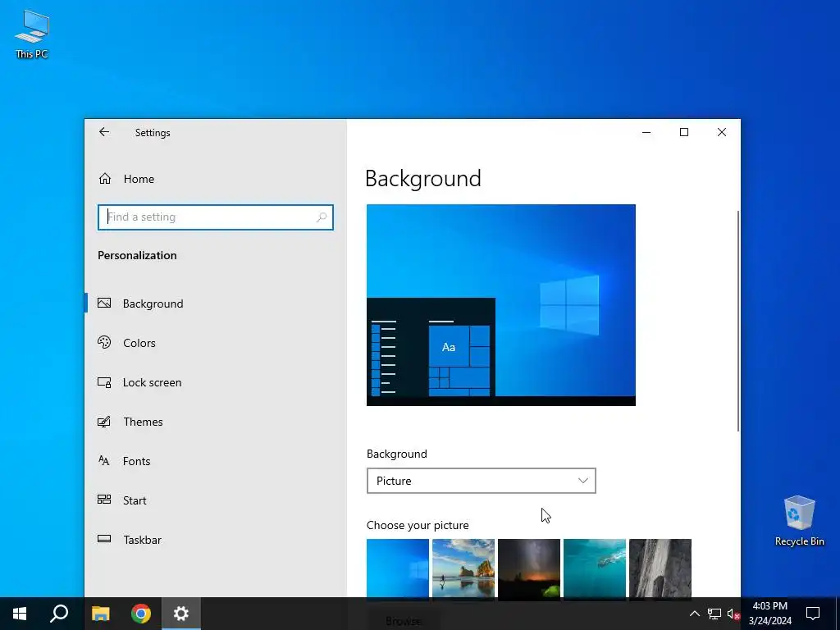Click the Start tiles icon in sidebar
This screenshot has width=840, height=630.
(x=104, y=500)
